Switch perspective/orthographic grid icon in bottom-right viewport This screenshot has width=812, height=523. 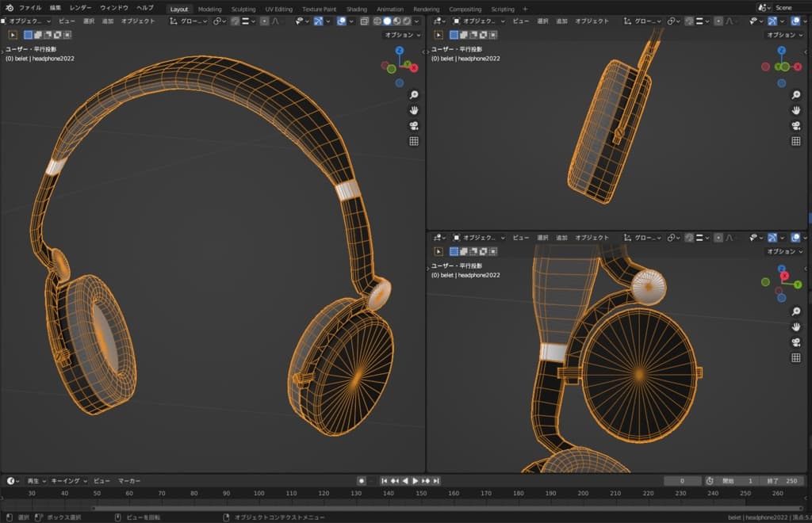(x=795, y=358)
